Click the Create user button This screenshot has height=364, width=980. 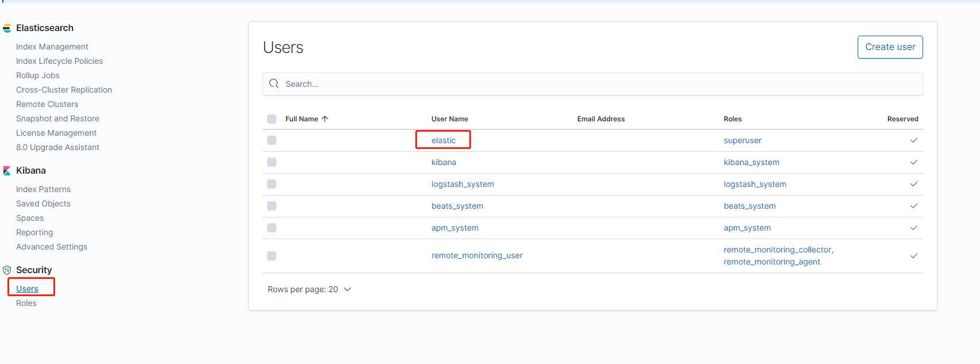890,47
